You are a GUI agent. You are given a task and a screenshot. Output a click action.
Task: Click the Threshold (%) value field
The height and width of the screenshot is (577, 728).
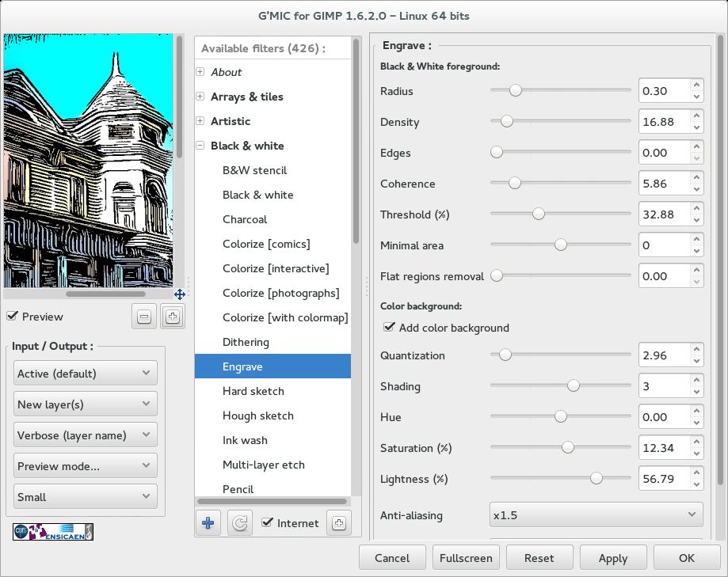(x=664, y=214)
